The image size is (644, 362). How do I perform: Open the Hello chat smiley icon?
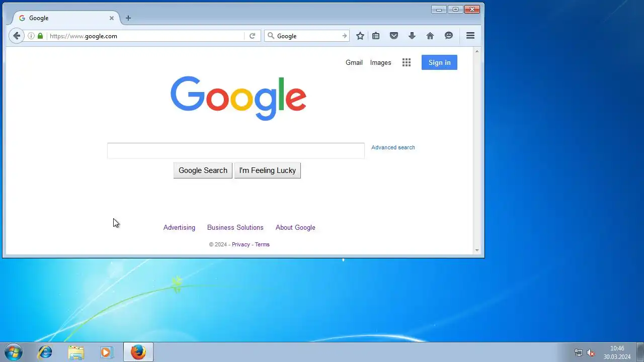click(449, 36)
